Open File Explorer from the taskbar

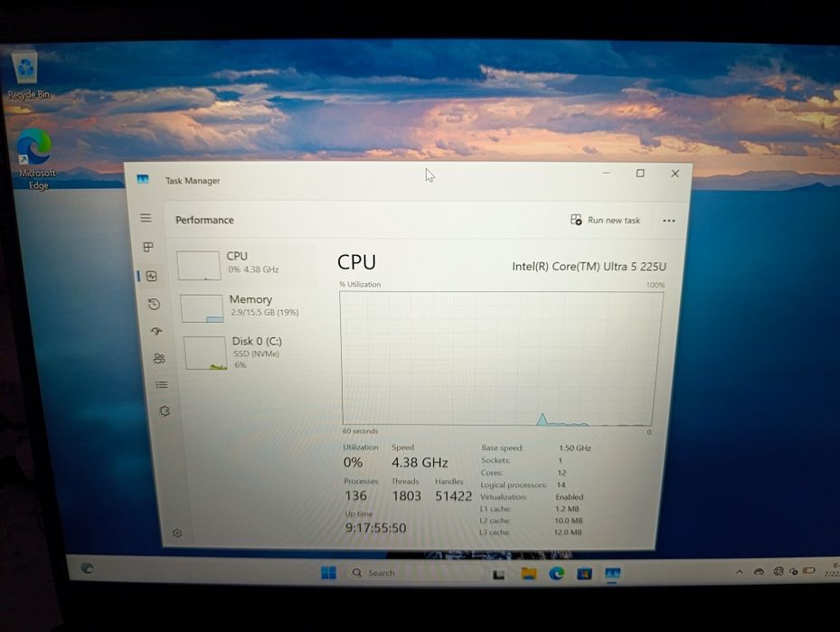coord(528,573)
